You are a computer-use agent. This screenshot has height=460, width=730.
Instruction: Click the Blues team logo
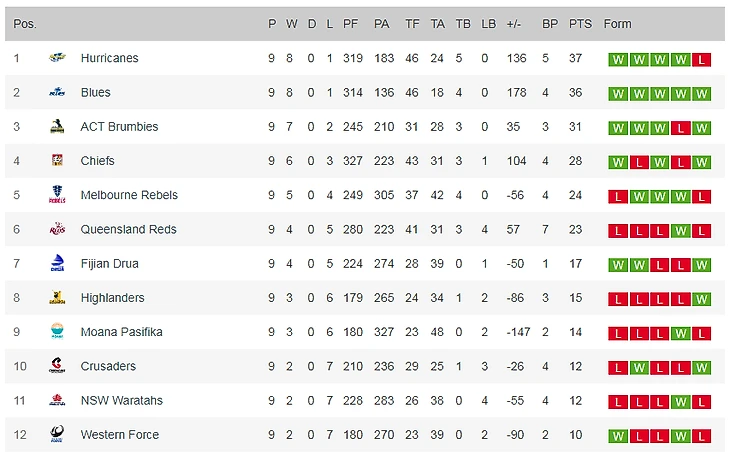coord(57,92)
